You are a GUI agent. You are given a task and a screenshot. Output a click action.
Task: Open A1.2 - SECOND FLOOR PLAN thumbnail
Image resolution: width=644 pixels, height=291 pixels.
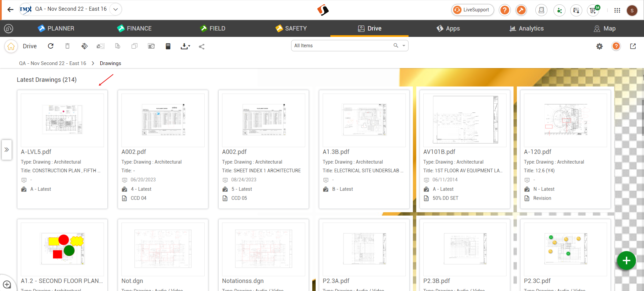(x=62, y=249)
